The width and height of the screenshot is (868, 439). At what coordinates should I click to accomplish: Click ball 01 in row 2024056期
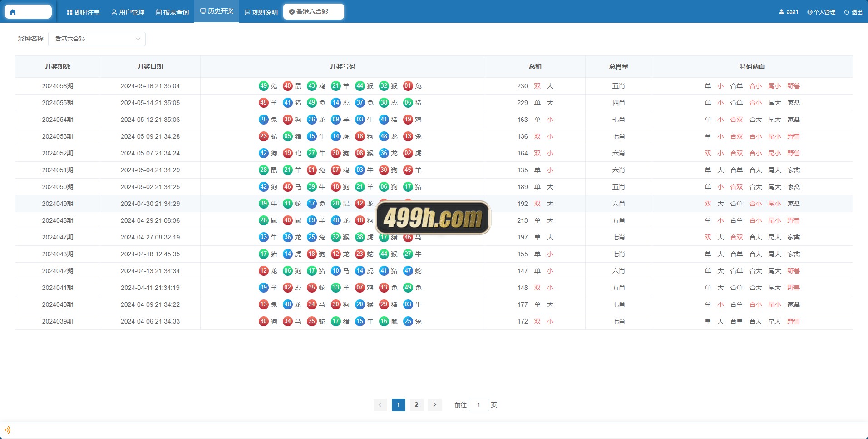coord(408,85)
